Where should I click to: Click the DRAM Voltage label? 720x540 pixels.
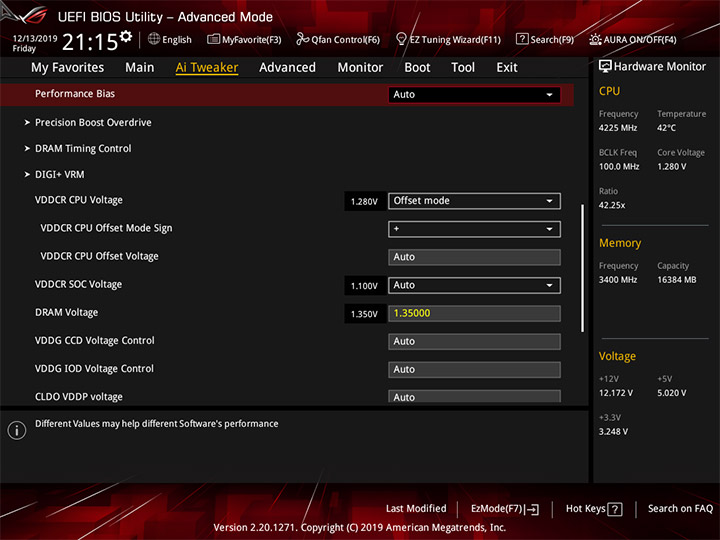point(67,313)
